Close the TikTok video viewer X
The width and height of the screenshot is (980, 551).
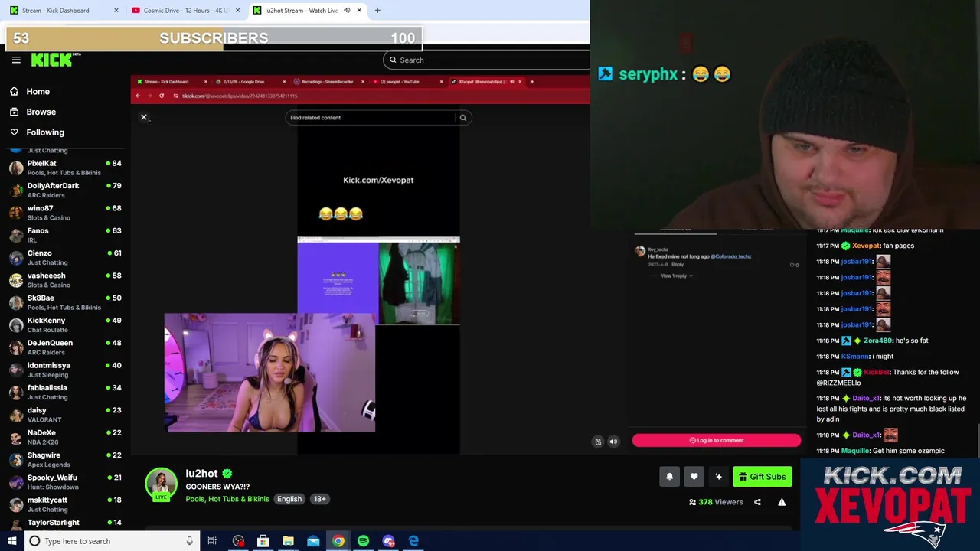[x=143, y=117]
